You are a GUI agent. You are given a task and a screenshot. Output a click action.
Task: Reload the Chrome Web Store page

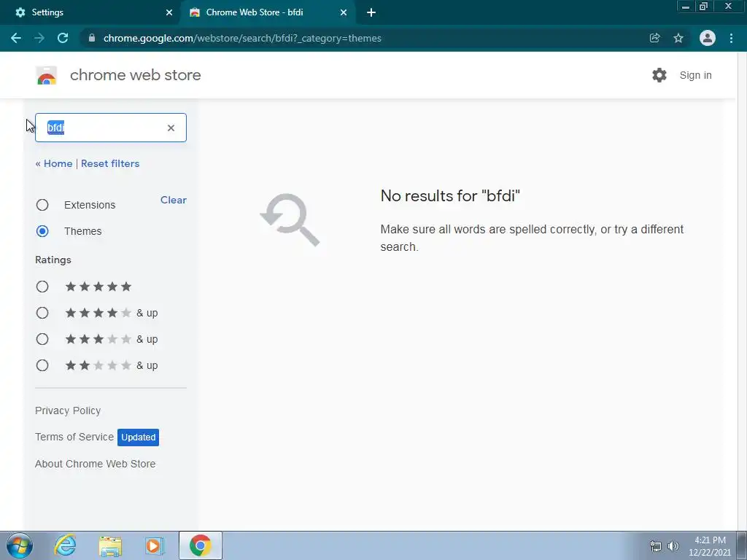63,38
